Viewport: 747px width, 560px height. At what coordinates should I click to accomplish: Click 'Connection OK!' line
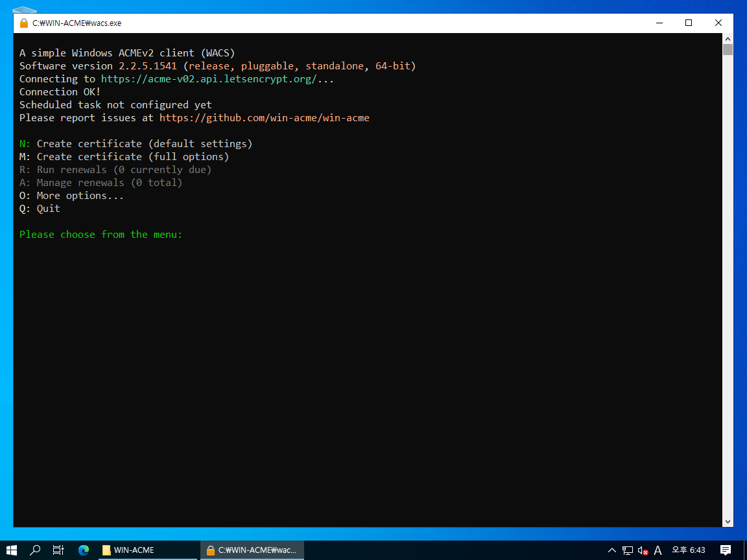[x=60, y=92]
